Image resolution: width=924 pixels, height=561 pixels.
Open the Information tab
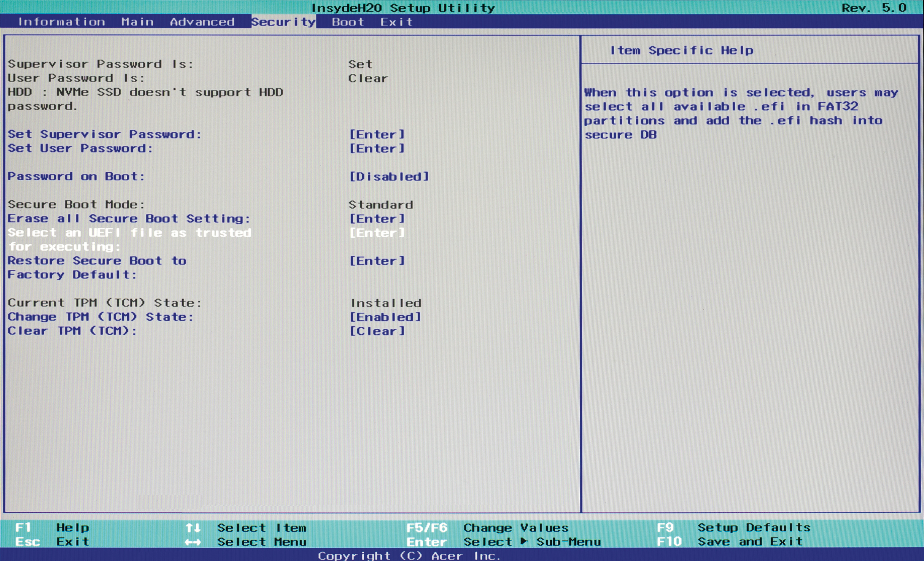62,22
